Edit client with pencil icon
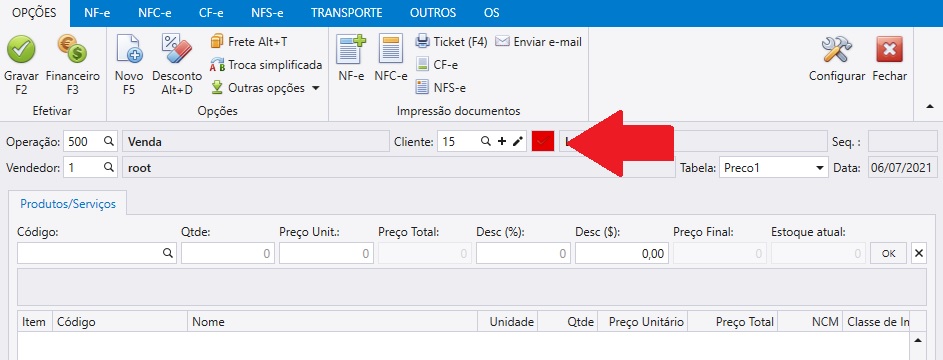Viewport: 943px width, 360px height. coord(518,141)
